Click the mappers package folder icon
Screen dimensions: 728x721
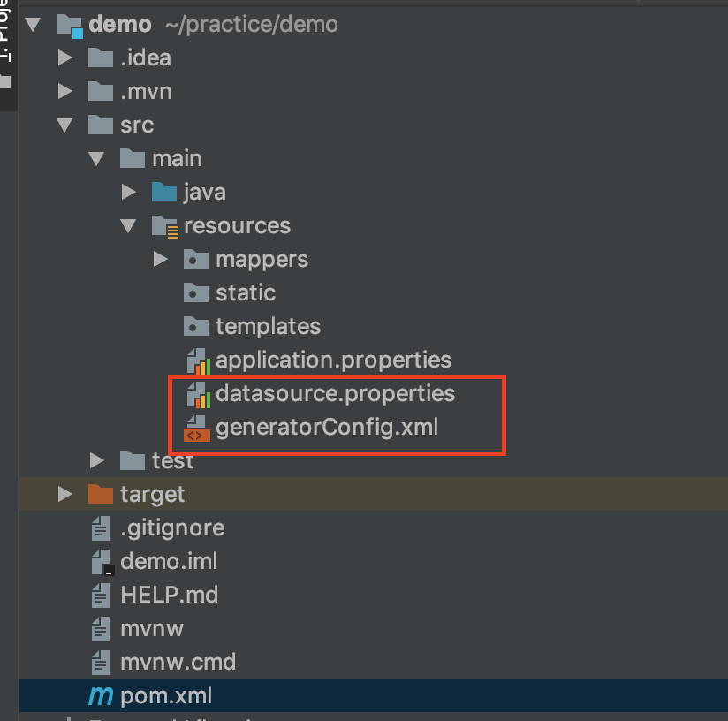pos(196,260)
